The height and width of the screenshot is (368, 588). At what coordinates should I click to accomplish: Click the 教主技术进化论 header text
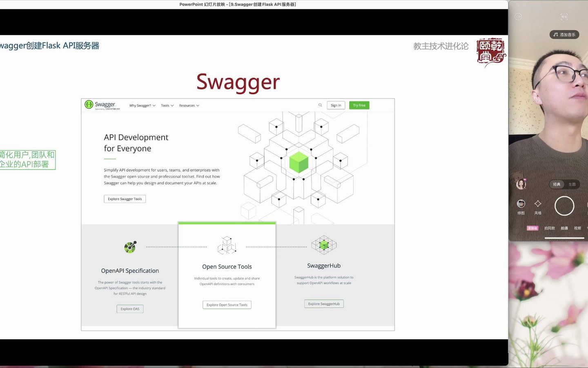pyautogui.click(x=441, y=46)
